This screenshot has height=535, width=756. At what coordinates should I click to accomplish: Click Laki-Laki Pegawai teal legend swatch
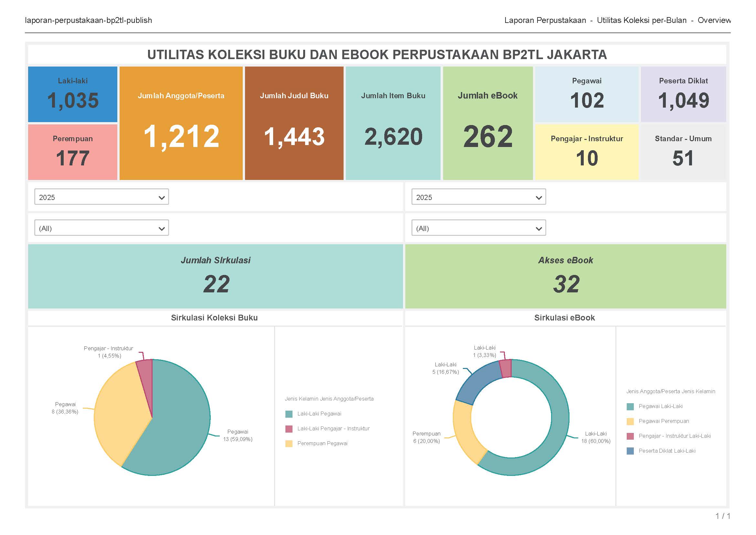pyautogui.click(x=289, y=414)
